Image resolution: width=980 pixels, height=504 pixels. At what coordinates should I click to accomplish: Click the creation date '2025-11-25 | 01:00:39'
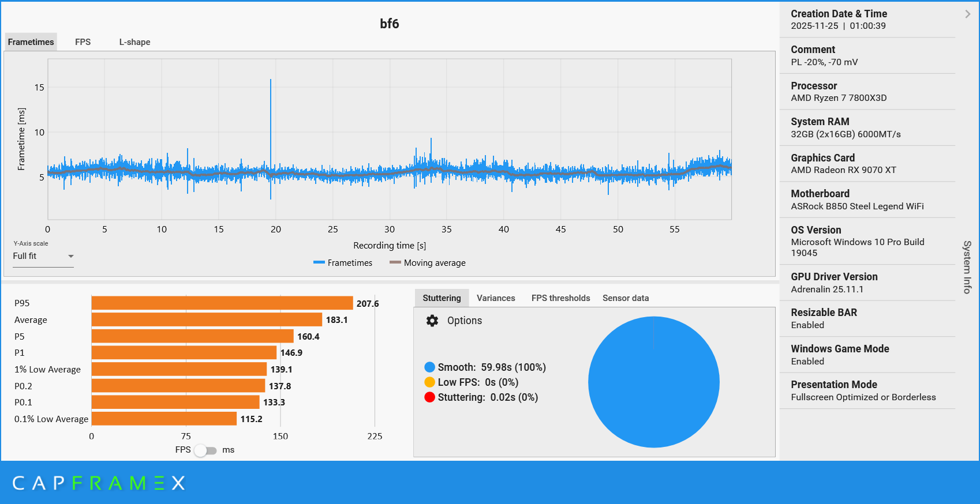pyautogui.click(x=838, y=26)
